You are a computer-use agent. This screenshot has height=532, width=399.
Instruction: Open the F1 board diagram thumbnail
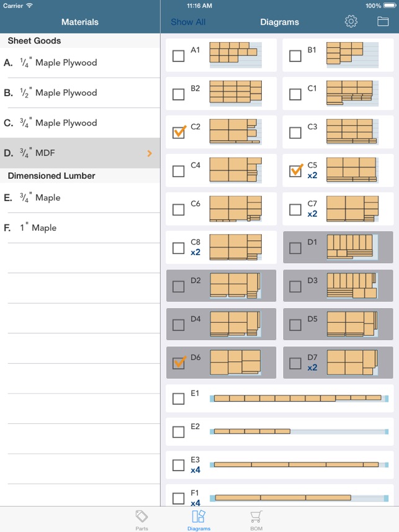tap(299, 498)
